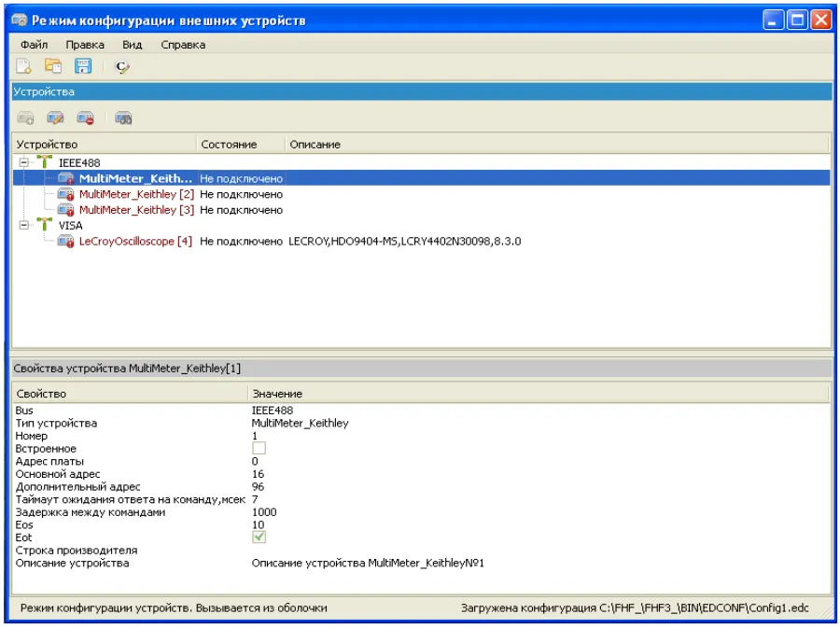Viewport: 840px width, 628px height.
Task: Edit device icon with pencil
Action: tap(55, 118)
